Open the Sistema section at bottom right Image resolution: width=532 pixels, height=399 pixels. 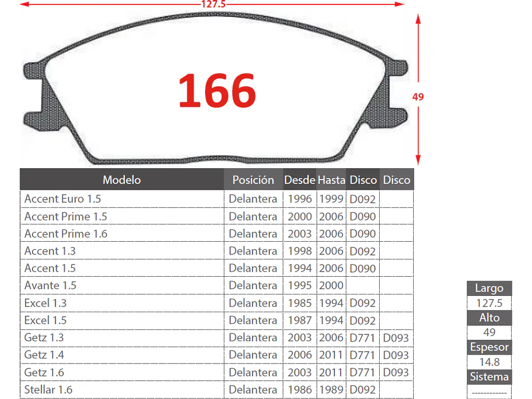[489, 377]
